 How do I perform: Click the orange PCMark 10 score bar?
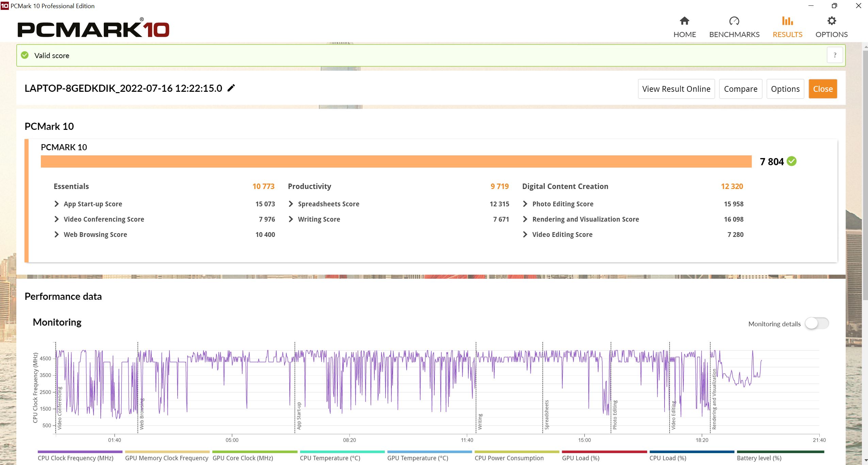(x=396, y=161)
